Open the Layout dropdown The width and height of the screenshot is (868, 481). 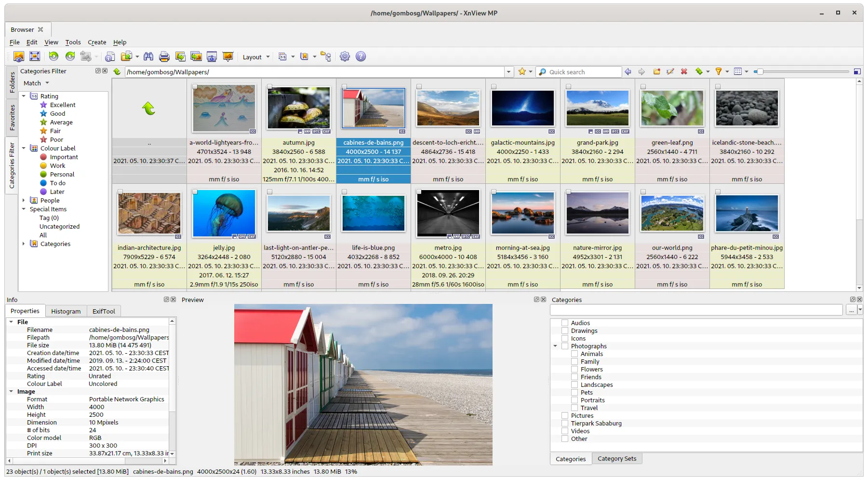[x=256, y=57]
